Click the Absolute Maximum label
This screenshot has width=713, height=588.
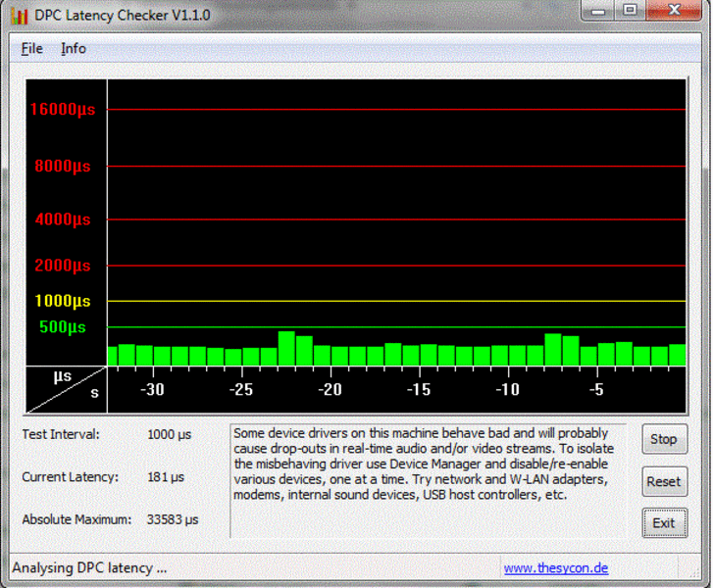[x=76, y=519]
